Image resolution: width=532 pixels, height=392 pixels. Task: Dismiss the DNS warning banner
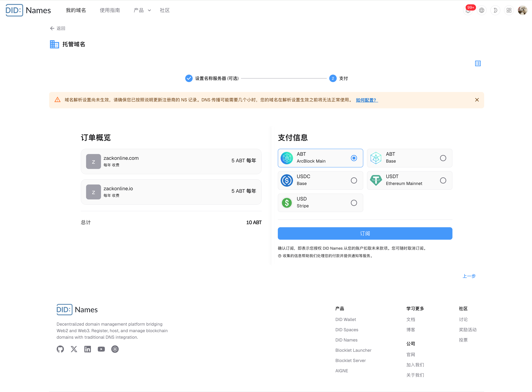click(x=477, y=100)
